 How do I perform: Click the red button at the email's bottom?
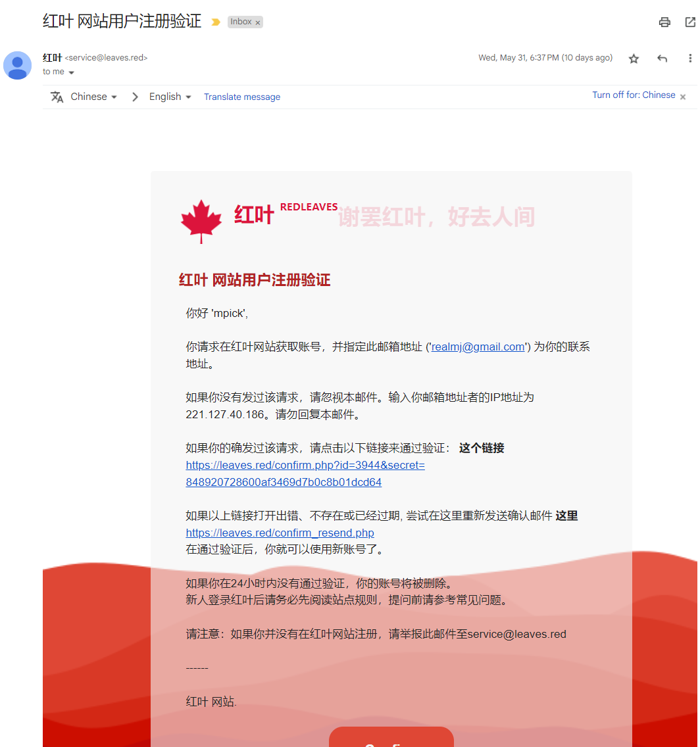click(391, 736)
